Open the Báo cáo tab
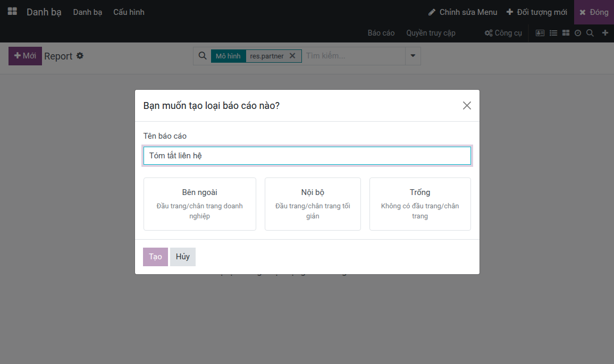 point(381,33)
